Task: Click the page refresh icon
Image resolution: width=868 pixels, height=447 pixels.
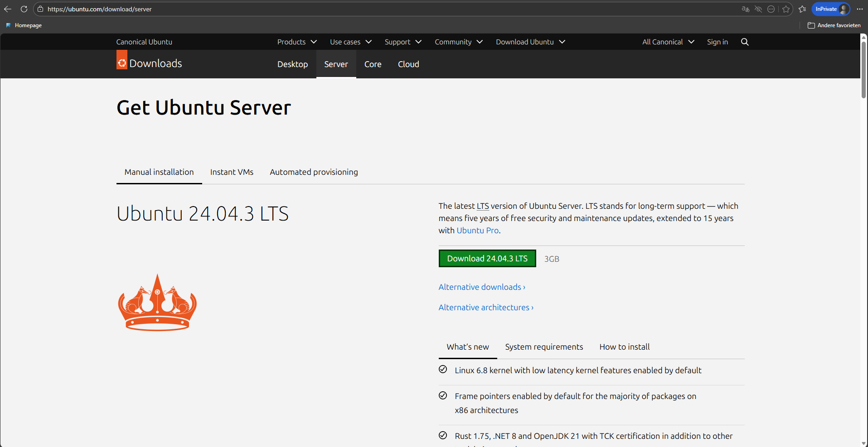Action: point(24,9)
